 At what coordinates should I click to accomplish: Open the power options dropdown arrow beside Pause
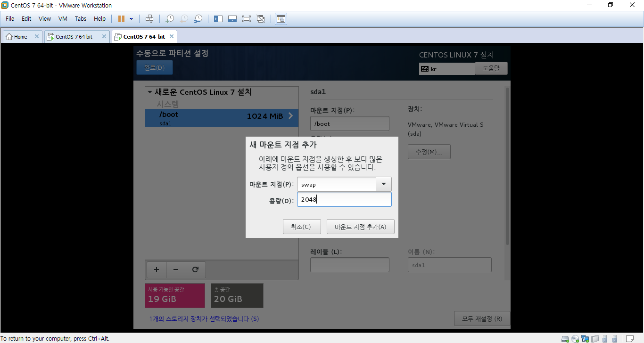pyautogui.click(x=131, y=19)
